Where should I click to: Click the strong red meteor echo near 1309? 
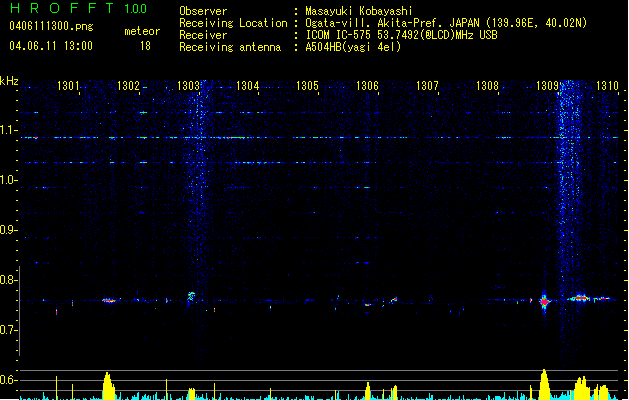(x=544, y=301)
